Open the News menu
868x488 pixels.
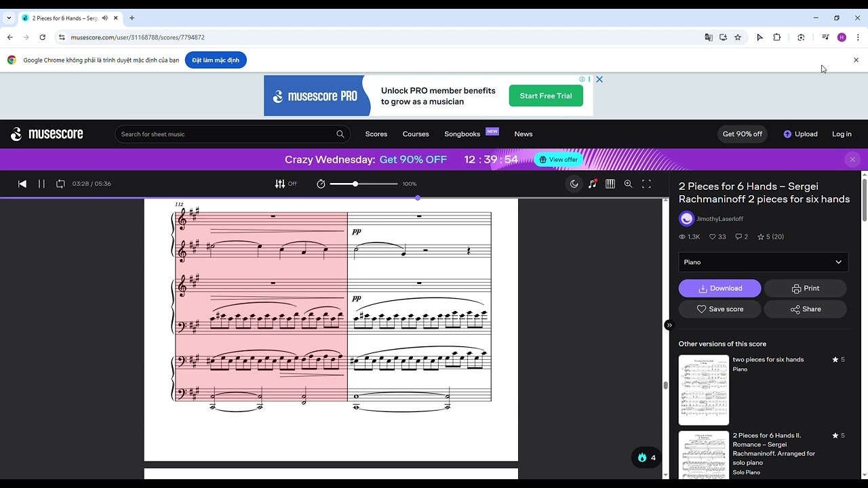(524, 134)
